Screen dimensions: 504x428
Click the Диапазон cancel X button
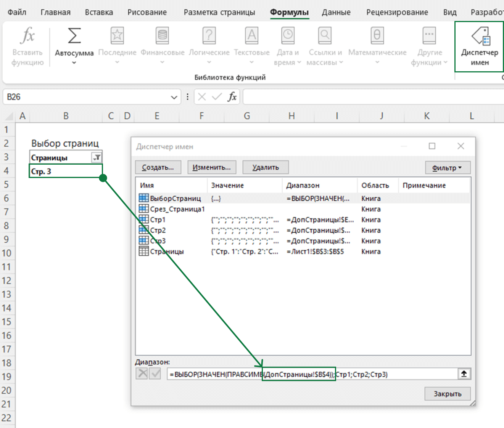142,373
